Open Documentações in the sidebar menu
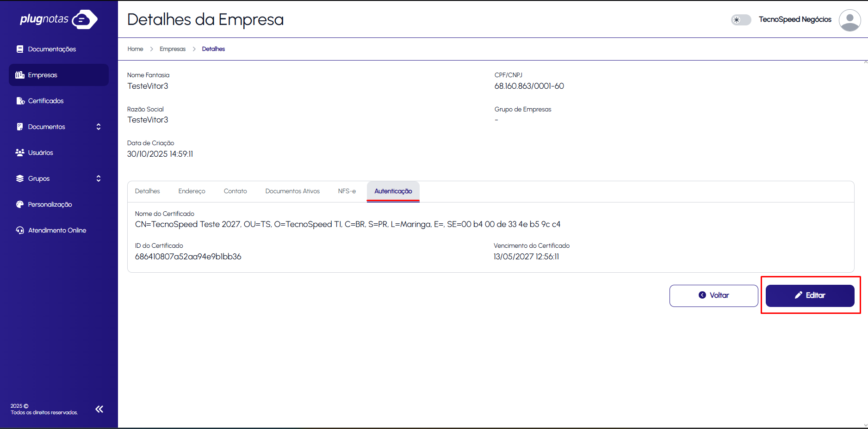The width and height of the screenshot is (868, 429). click(59, 49)
